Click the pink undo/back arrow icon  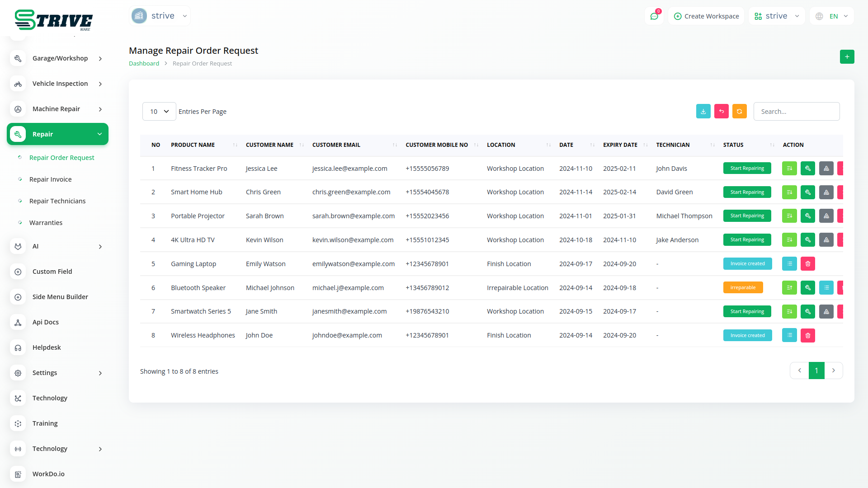pos(721,111)
